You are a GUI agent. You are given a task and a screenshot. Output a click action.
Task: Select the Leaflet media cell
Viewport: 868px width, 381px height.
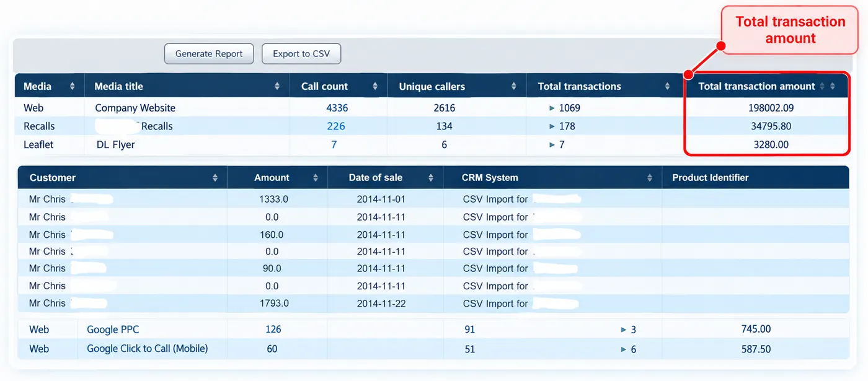(38, 145)
